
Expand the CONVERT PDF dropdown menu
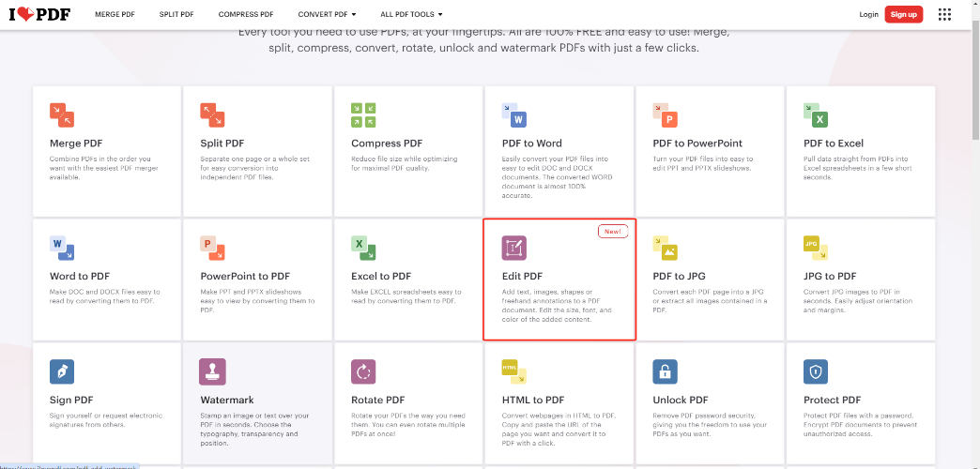327,14
